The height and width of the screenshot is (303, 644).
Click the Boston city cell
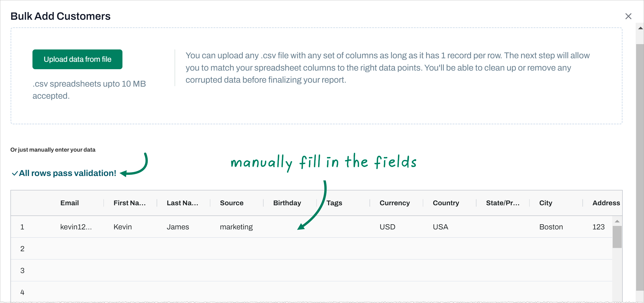[551, 227]
